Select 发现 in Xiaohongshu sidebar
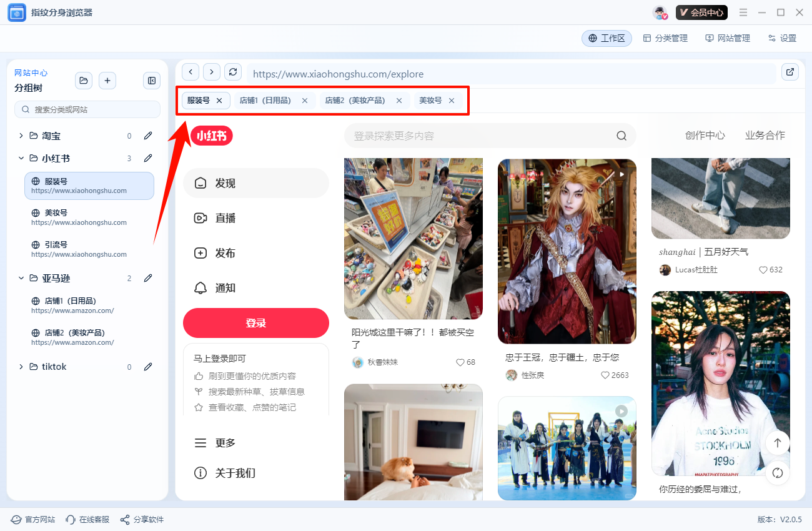This screenshot has width=812, height=531. coord(256,183)
